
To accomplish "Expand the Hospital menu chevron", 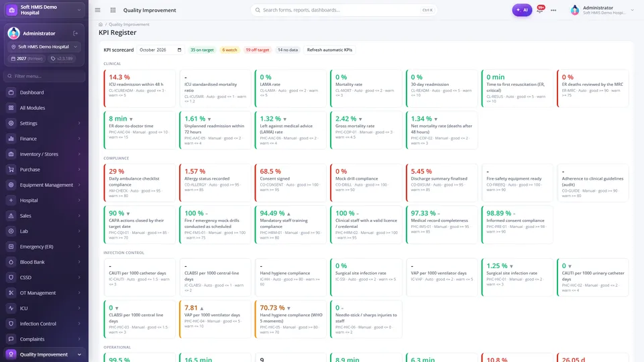I will coord(79,200).
